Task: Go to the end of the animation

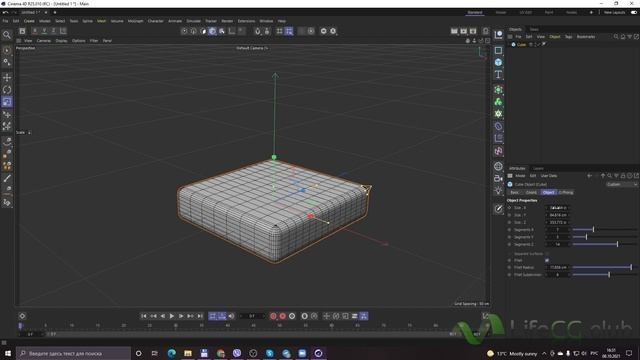Action: pyautogui.click(x=200, y=316)
